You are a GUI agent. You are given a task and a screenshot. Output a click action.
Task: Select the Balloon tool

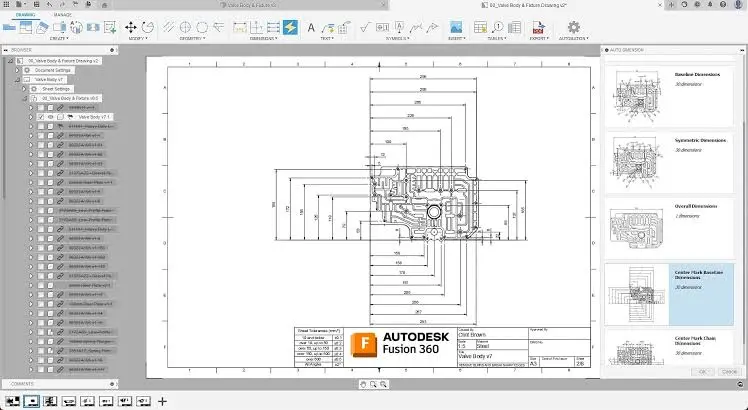pyautogui.click(x=498, y=27)
